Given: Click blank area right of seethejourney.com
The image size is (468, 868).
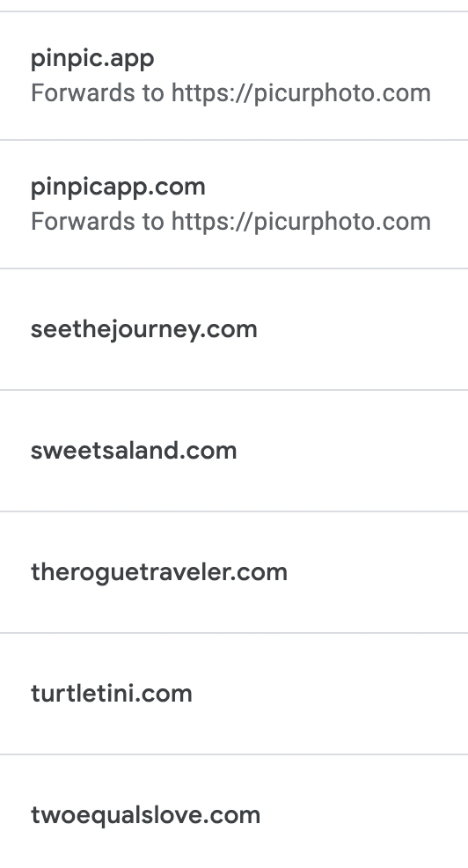Looking at the screenshot, I should pyautogui.click(x=362, y=330).
